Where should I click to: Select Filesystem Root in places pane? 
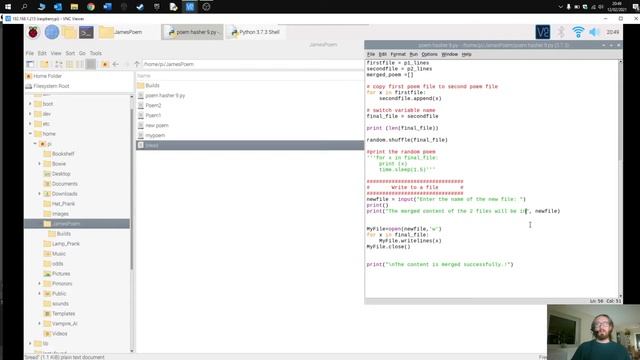click(x=51, y=86)
